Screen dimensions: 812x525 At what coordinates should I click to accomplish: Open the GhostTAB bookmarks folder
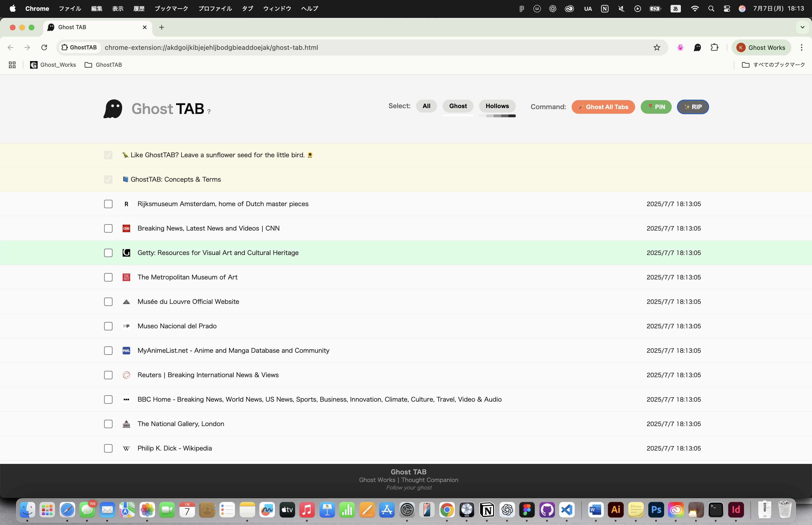tap(103, 65)
